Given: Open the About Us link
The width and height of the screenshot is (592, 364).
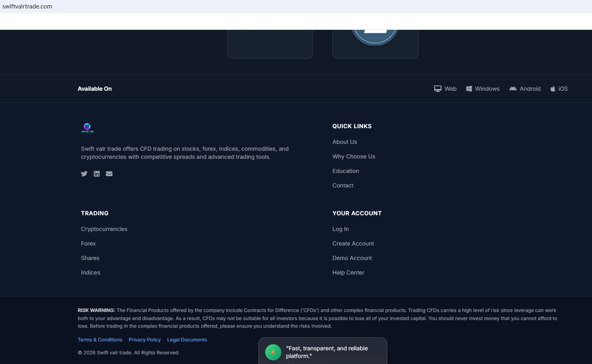Looking at the screenshot, I should click(x=345, y=142).
